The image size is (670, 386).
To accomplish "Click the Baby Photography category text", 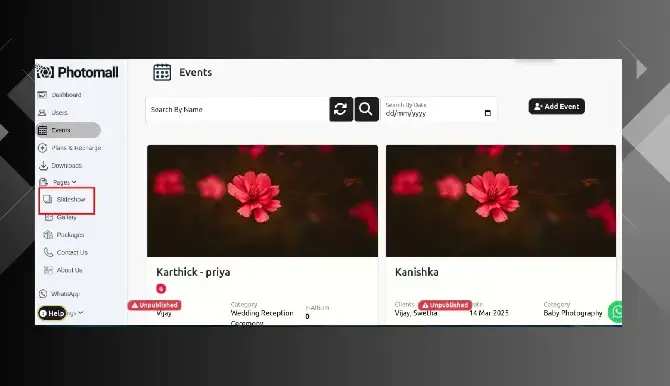I will [573, 313].
